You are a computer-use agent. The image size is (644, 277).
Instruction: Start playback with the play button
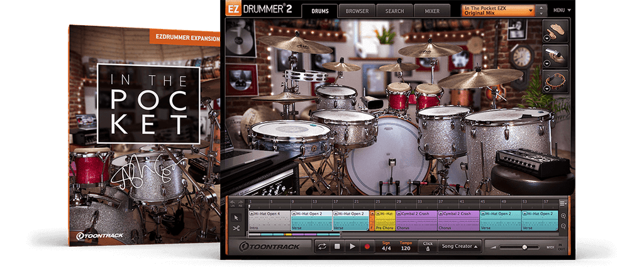click(x=352, y=247)
